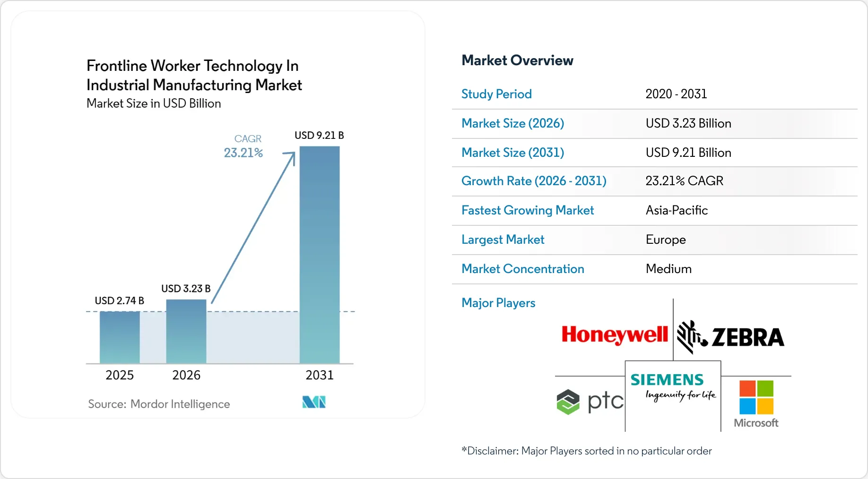This screenshot has height=479, width=868.
Task: Click the 'USD 3.23 Billion' value
Action: (x=688, y=123)
